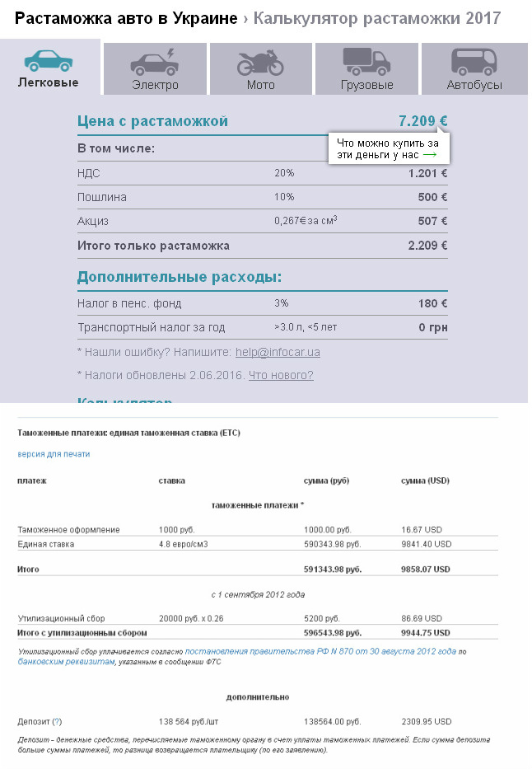Open 'Что можно купить за эти деньги' popup
The height and width of the screenshot is (769, 532).
click(389, 148)
